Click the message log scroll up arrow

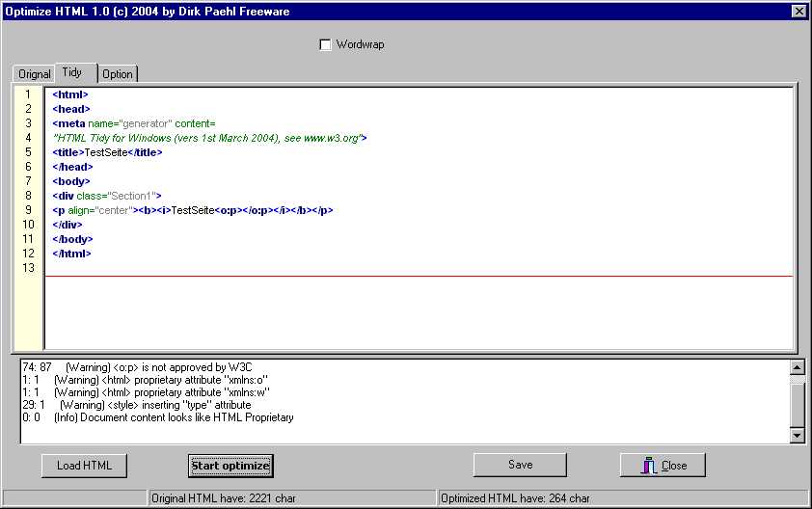tap(798, 367)
